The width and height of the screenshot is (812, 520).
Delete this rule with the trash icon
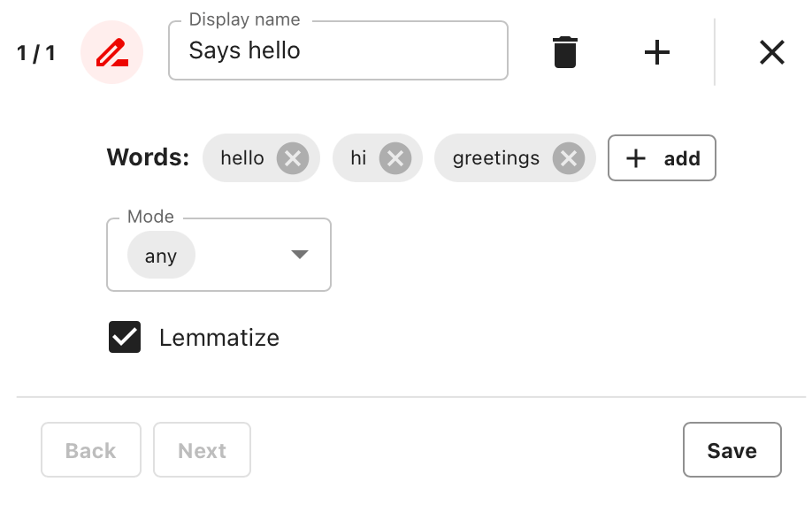pos(565,52)
